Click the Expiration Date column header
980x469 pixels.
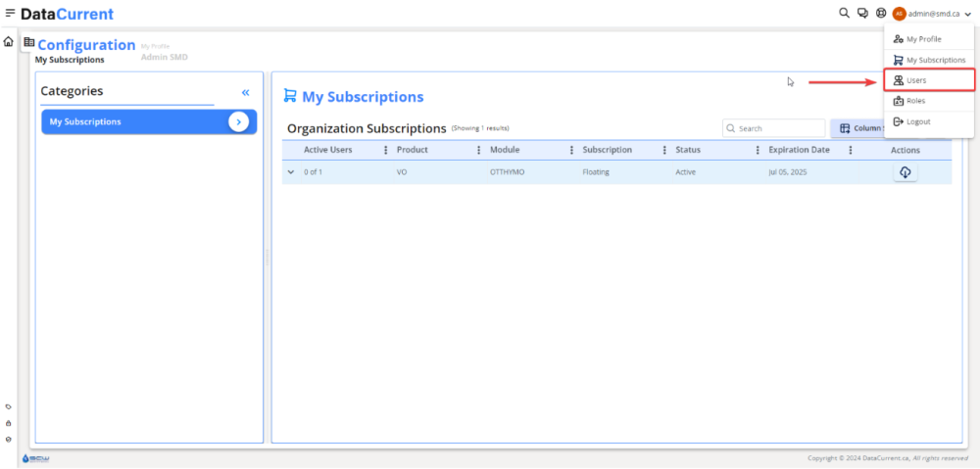pyautogui.click(x=800, y=150)
